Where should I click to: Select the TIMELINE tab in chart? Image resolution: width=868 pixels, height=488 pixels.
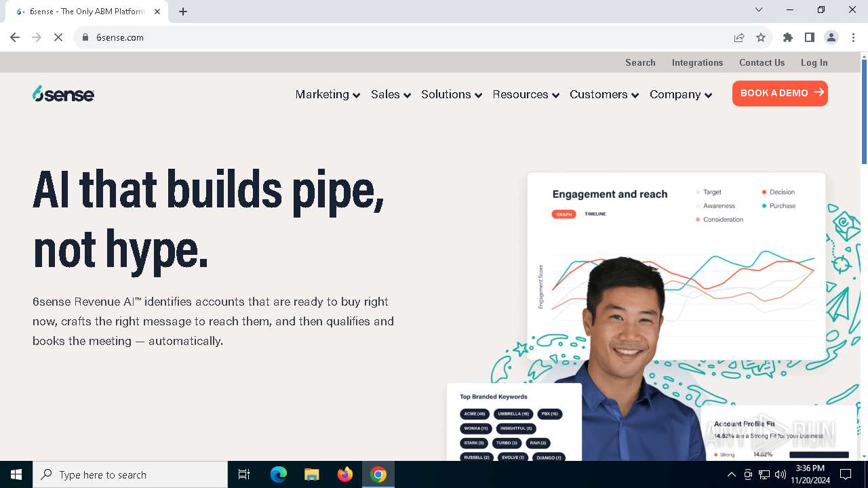pos(595,214)
